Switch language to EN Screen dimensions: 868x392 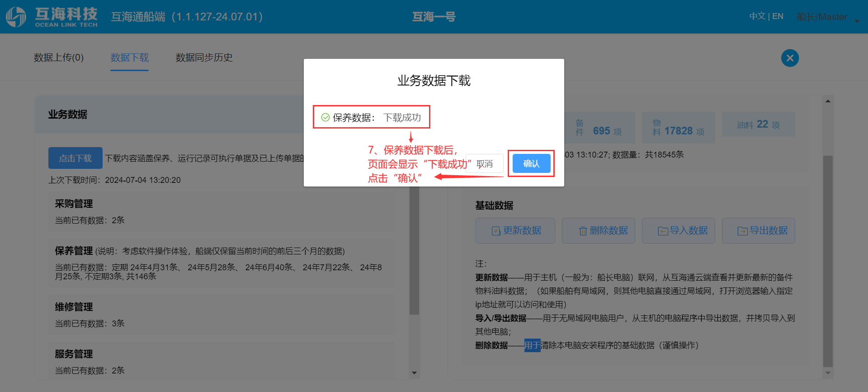click(778, 16)
